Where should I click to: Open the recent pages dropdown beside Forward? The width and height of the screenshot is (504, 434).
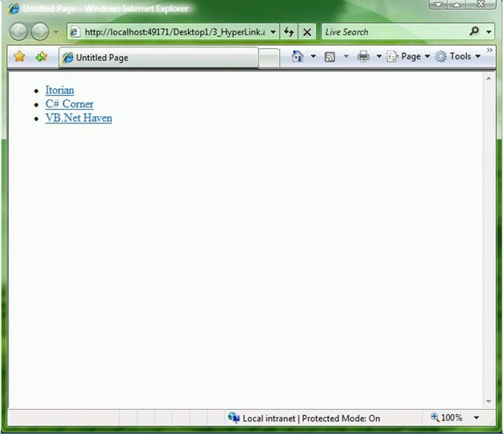coord(56,32)
